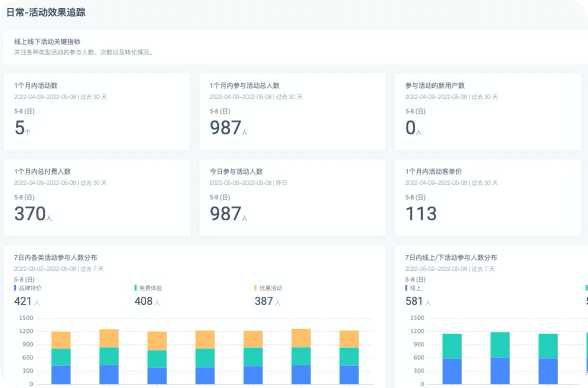
Task: Click the 0 value under 参与活动的新用户数
Action: pos(411,128)
